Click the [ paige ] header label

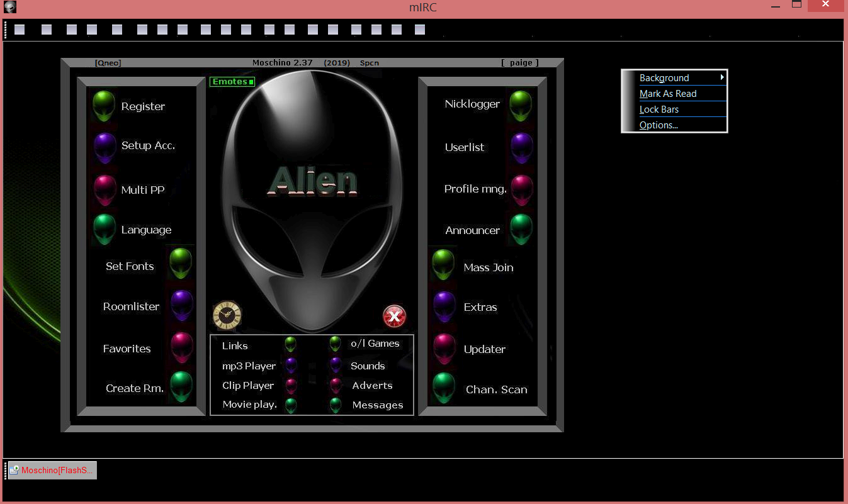click(520, 62)
